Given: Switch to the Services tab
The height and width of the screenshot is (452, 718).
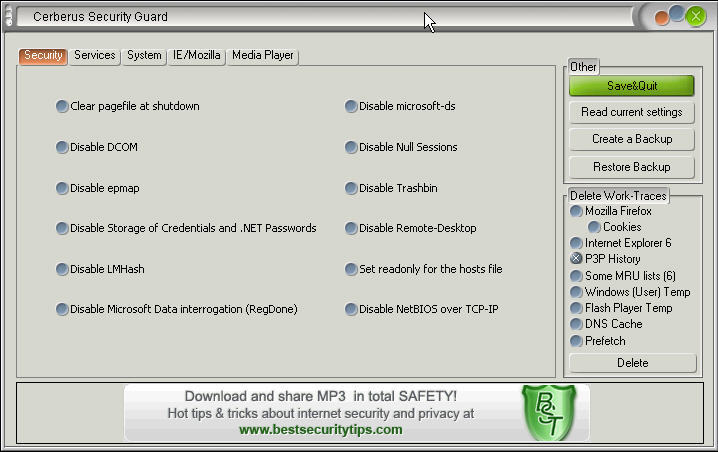Looking at the screenshot, I should [95, 56].
